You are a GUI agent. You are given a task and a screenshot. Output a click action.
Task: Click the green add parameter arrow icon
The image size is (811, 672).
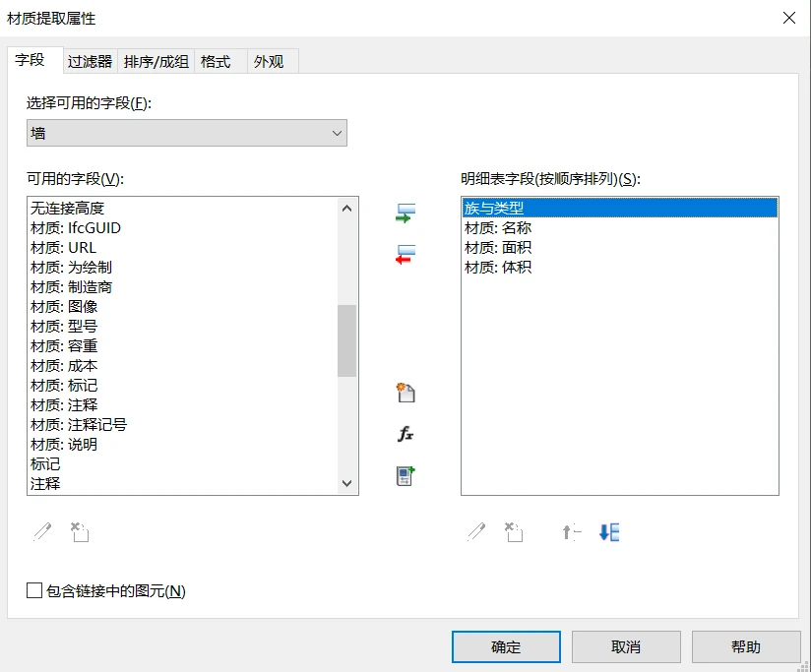[405, 213]
